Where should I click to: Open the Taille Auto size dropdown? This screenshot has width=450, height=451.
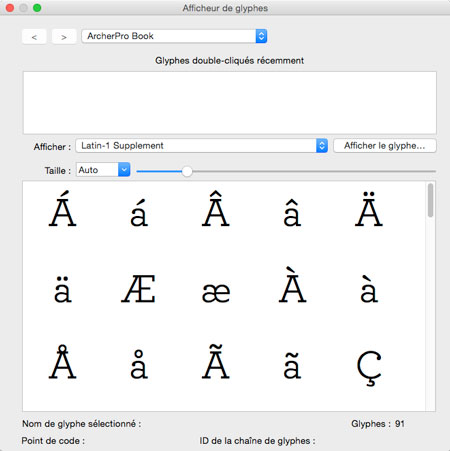point(103,170)
